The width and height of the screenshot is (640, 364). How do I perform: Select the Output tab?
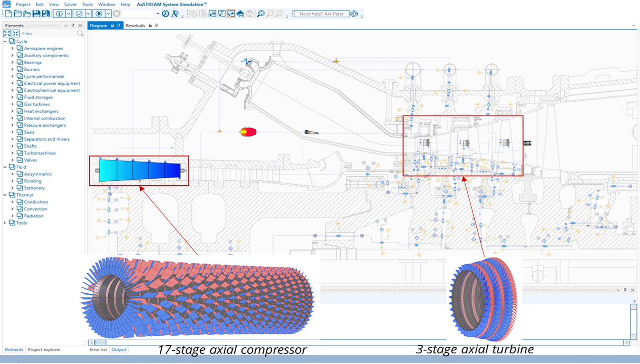tap(119, 349)
